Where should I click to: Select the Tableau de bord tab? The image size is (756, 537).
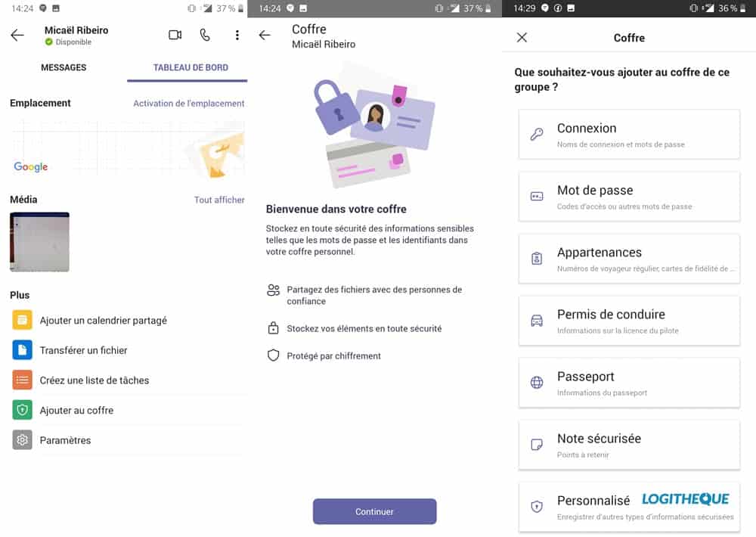coord(191,67)
